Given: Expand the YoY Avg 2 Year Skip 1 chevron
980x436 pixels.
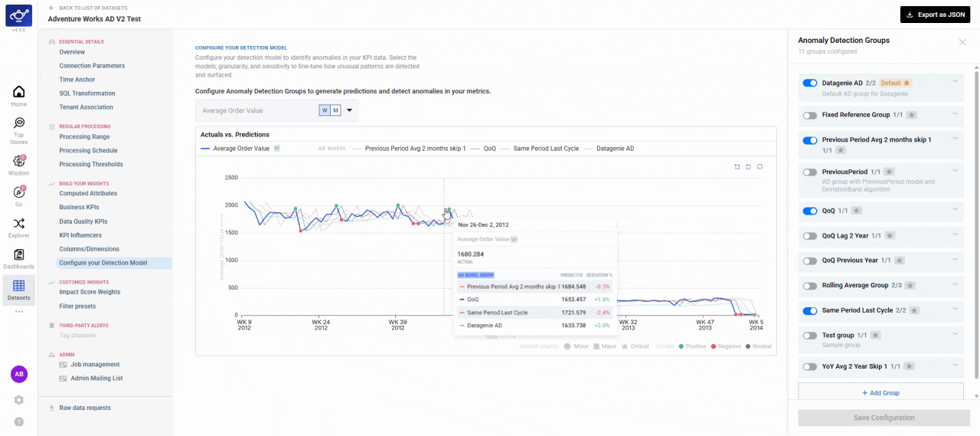Looking at the screenshot, I should pyautogui.click(x=955, y=366).
